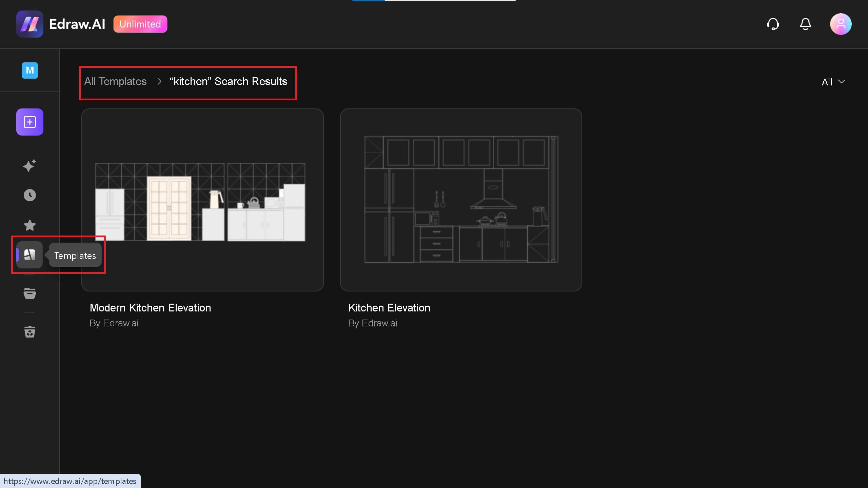Open the user profile avatar
This screenshot has width=868, height=488.
(x=841, y=24)
